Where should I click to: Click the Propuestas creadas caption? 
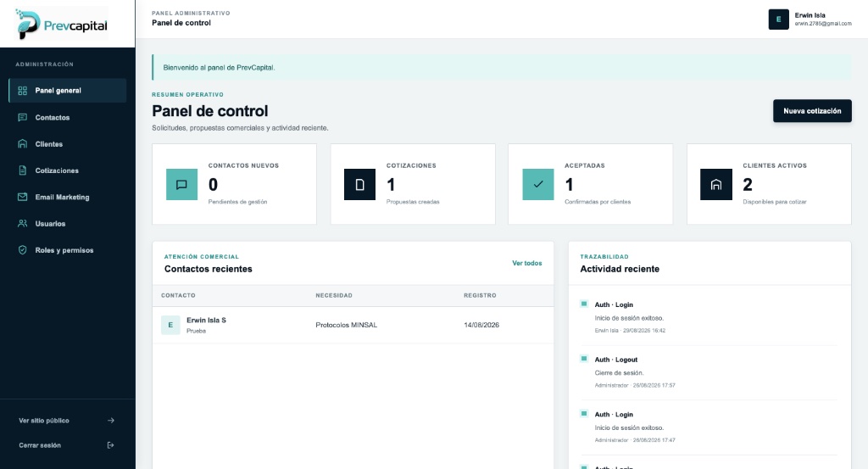[413, 202]
